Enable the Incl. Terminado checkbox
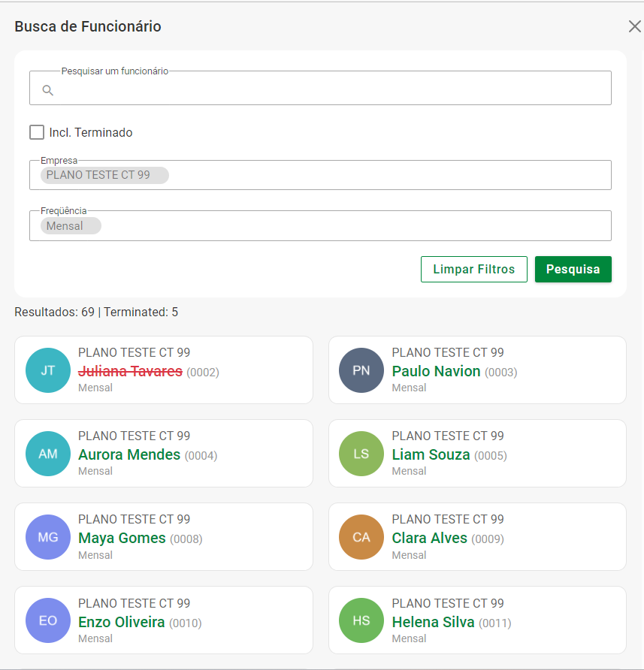 (37, 132)
